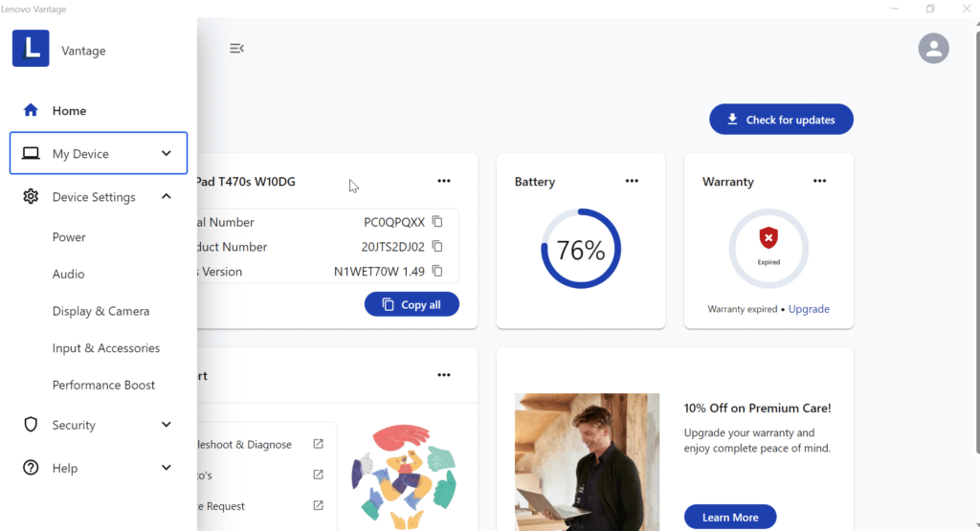Screen dimensions: 980x531
Task: Collapse sidebar using the menu toggle icon
Action: coord(237,48)
